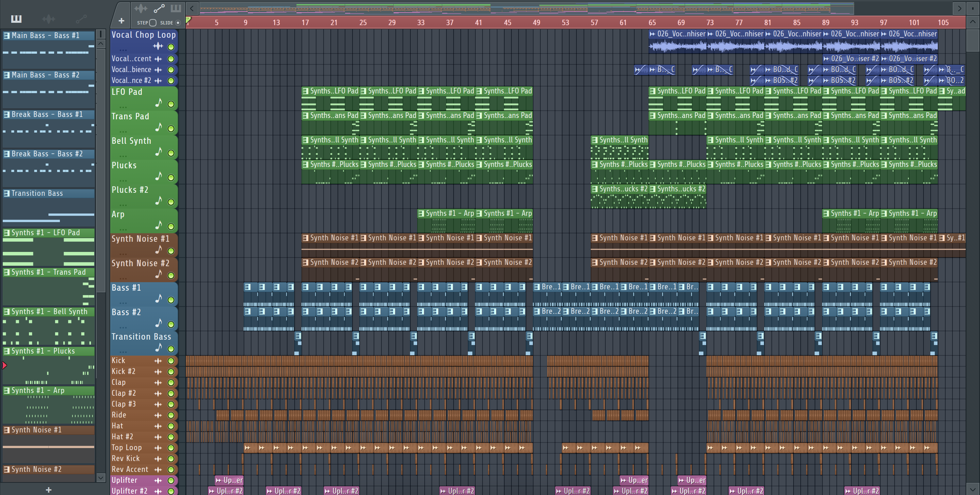The width and height of the screenshot is (980, 495).
Task: Select Synths #1 - Bell Synth pattern
Action: 48,312
